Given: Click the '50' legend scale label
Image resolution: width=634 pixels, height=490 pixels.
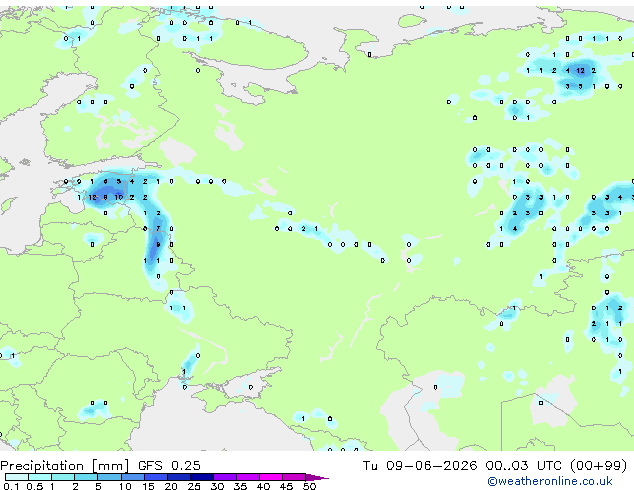Looking at the screenshot, I should [309, 486].
